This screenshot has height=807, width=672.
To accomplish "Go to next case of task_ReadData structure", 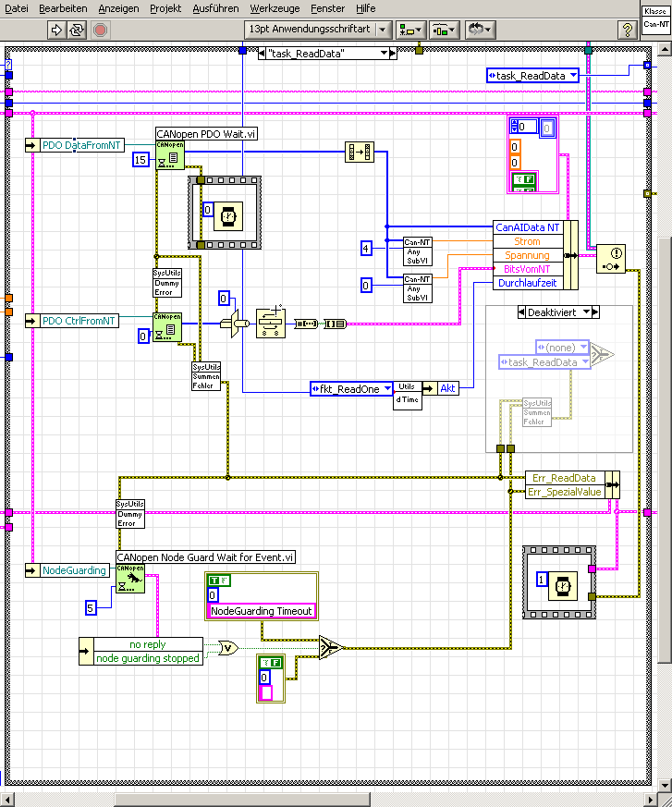I will click(x=393, y=53).
